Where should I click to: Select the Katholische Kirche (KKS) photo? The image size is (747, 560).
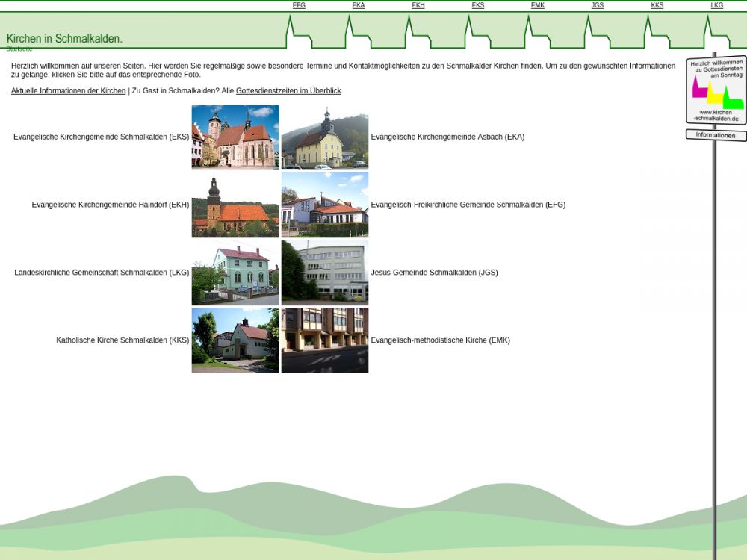click(235, 340)
